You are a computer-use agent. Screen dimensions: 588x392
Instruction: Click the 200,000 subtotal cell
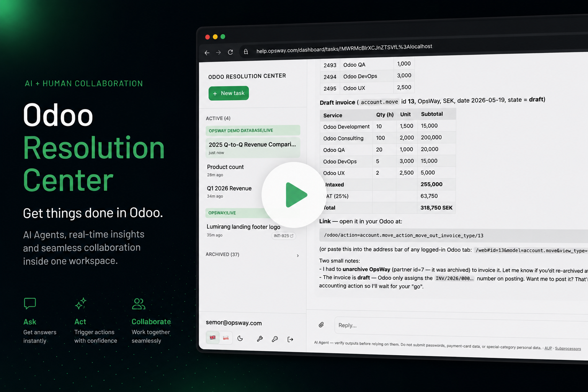(x=436, y=137)
